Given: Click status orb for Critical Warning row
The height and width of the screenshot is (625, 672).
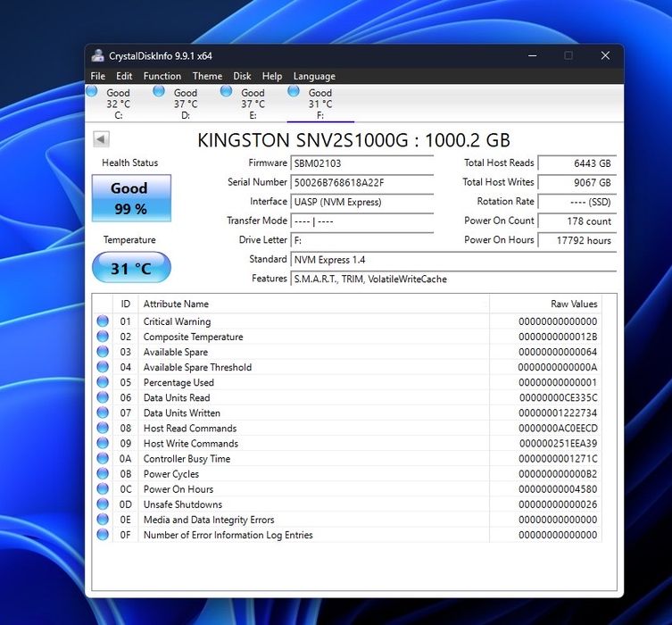Looking at the screenshot, I should coord(103,321).
